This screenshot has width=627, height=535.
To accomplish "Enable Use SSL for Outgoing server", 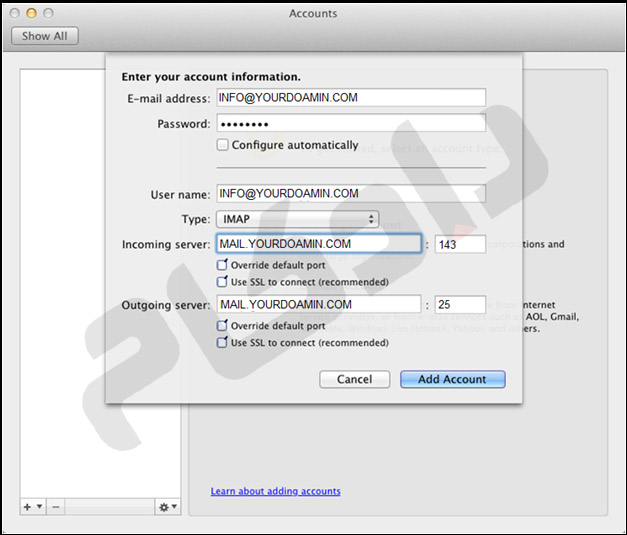I will pyautogui.click(x=222, y=343).
